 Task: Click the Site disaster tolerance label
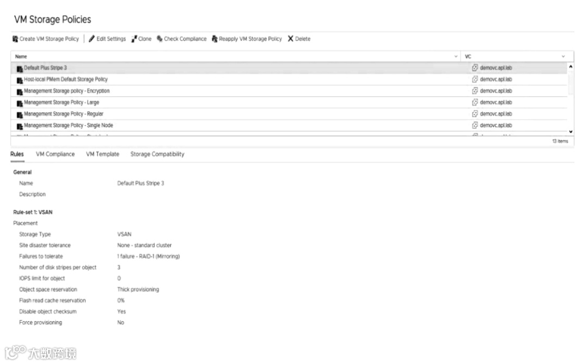45,245
